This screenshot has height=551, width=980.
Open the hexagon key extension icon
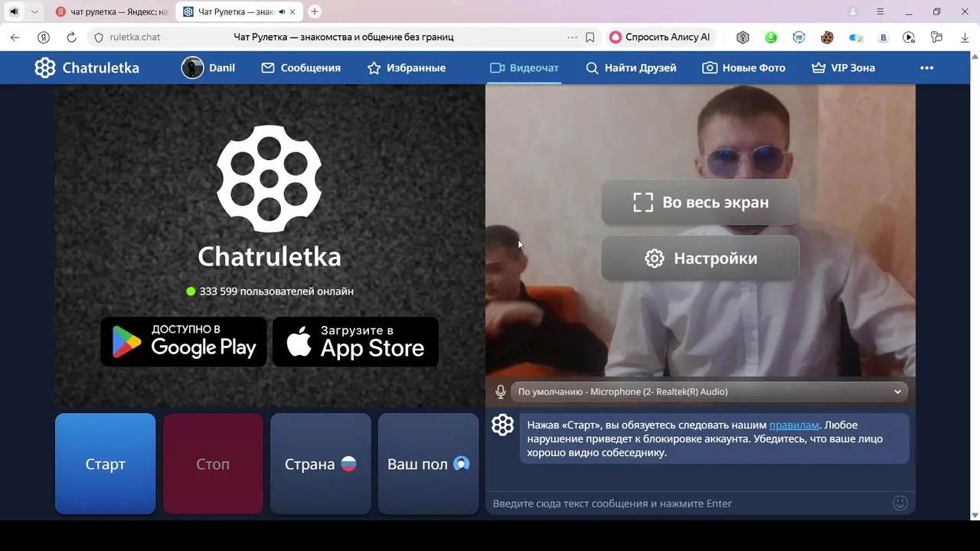point(743,37)
